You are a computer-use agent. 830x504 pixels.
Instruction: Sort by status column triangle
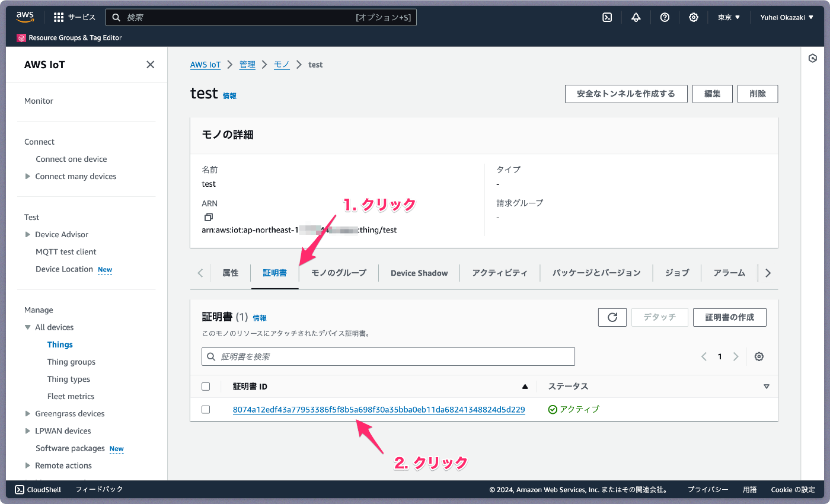(767, 387)
